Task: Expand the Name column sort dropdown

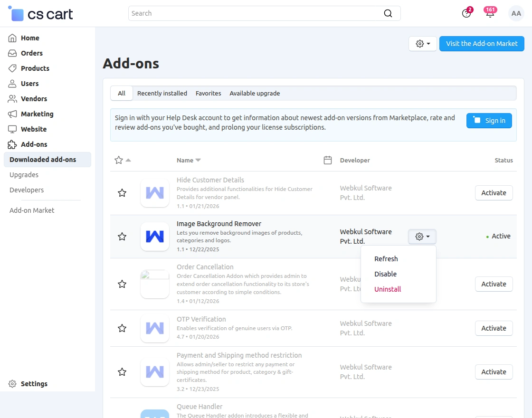Action: (198, 160)
